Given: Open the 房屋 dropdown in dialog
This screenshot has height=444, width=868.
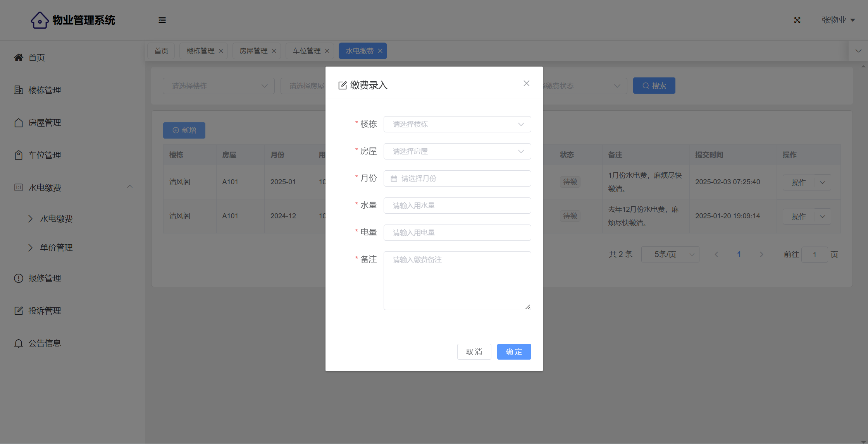Looking at the screenshot, I should (457, 151).
